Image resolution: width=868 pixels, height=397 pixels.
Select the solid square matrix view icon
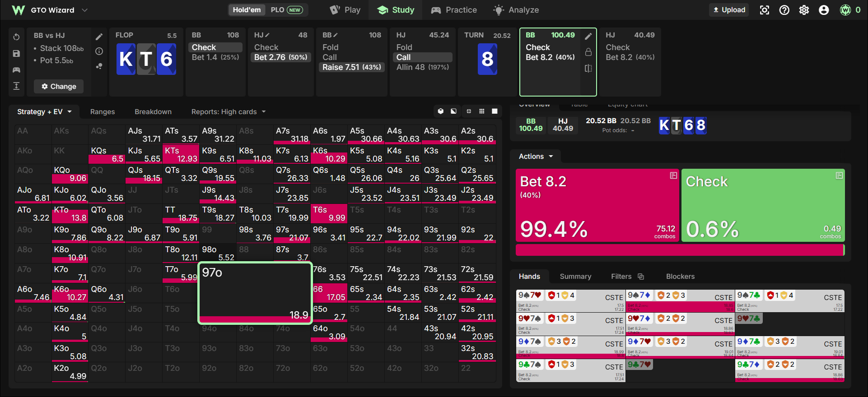click(495, 111)
